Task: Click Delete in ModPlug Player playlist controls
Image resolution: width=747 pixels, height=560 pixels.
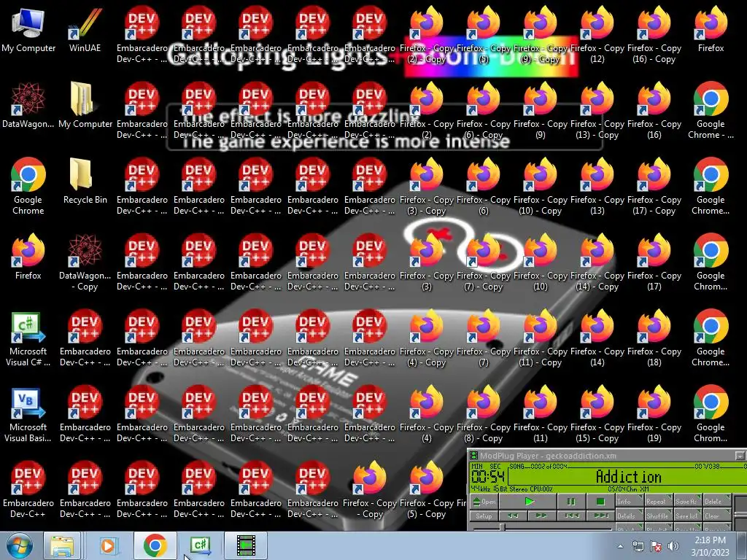Action: (x=716, y=501)
